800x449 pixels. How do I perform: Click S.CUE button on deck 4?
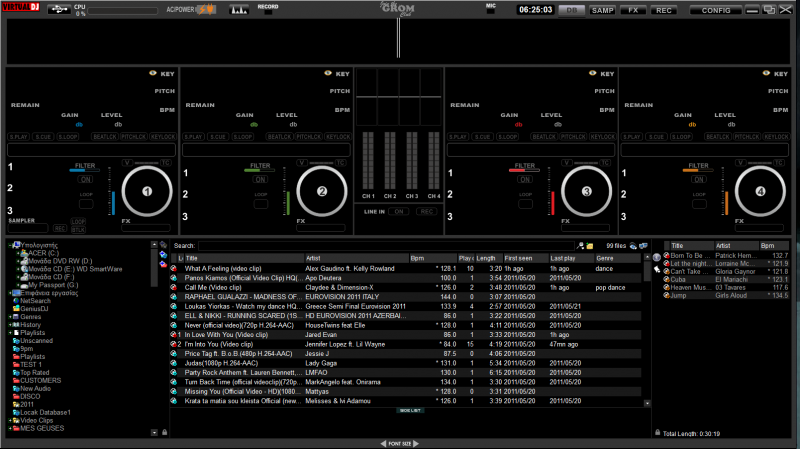[656, 137]
